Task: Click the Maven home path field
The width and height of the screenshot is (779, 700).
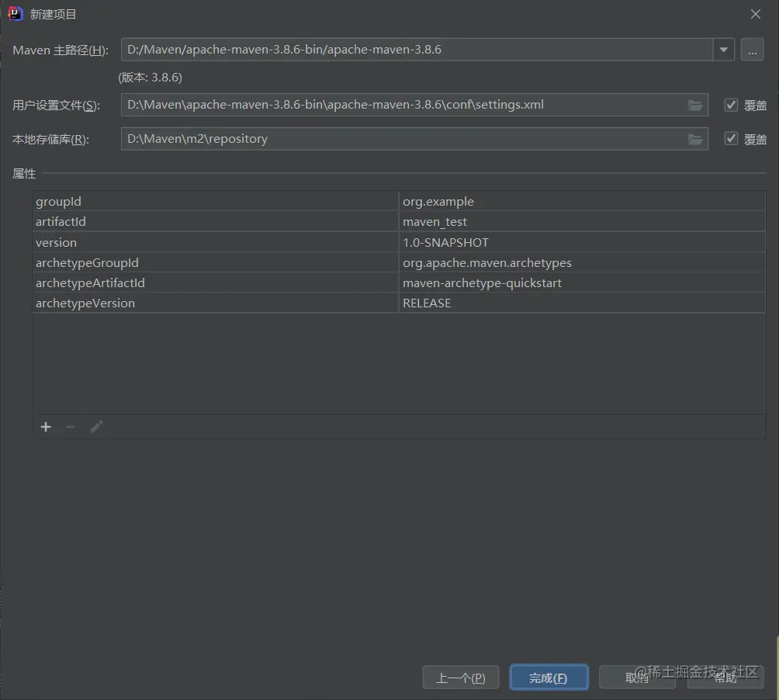Action: [x=417, y=50]
